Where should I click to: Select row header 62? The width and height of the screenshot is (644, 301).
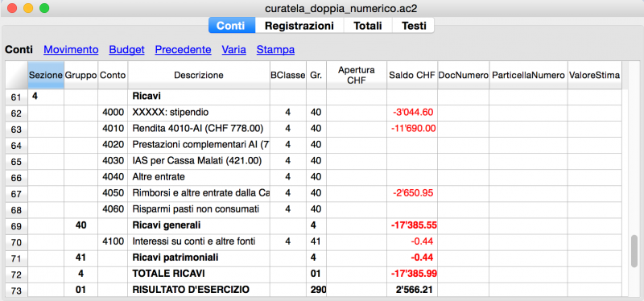click(16, 113)
